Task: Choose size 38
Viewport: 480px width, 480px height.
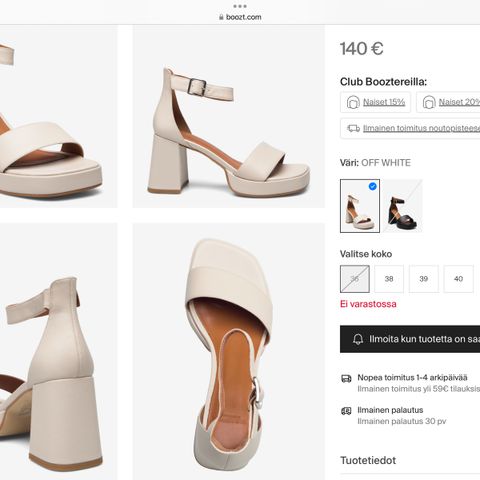Action: [x=389, y=279]
